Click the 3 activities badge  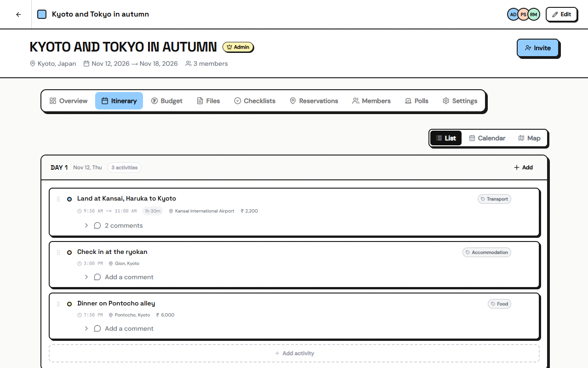[x=125, y=167]
